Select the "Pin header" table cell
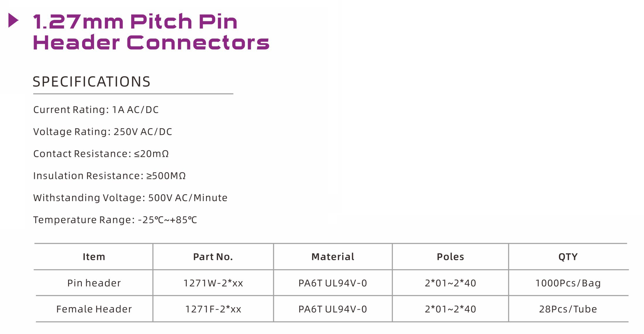This screenshot has width=644, height=334. [94, 283]
